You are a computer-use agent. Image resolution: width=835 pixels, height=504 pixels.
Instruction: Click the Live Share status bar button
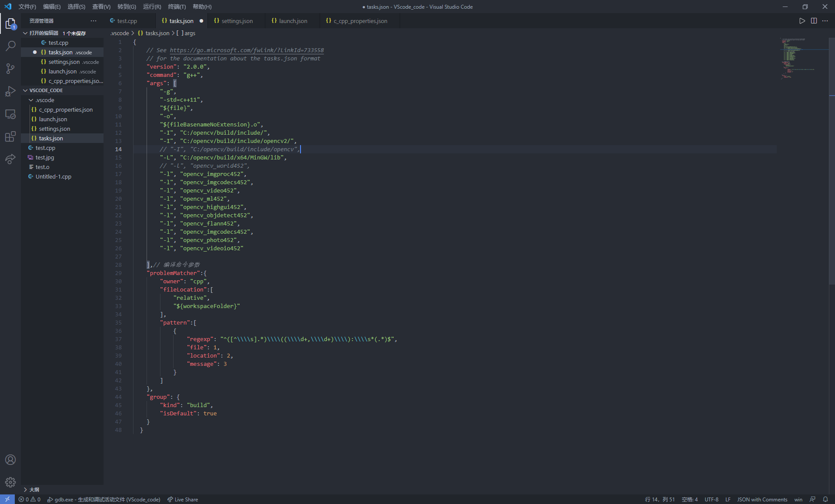[x=183, y=500]
